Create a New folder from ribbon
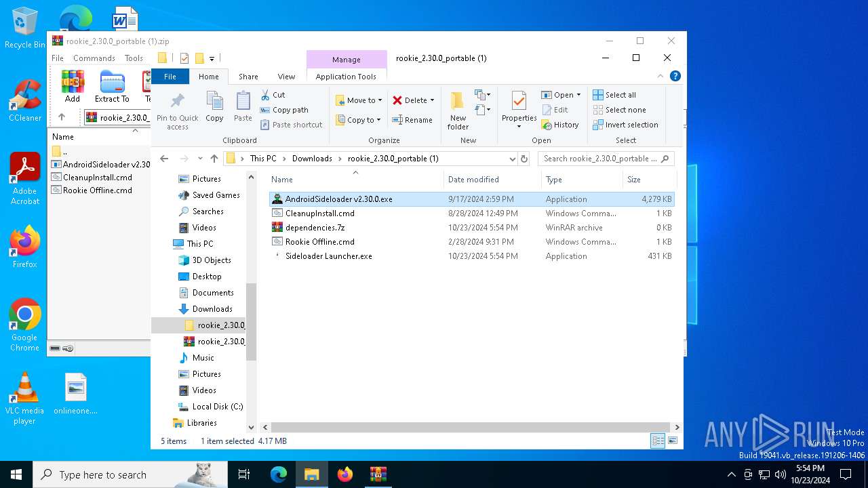The height and width of the screenshot is (488, 868). (x=458, y=111)
